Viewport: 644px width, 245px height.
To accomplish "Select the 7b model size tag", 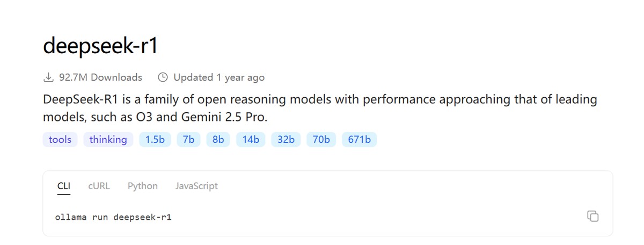I will (x=188, y=140).
